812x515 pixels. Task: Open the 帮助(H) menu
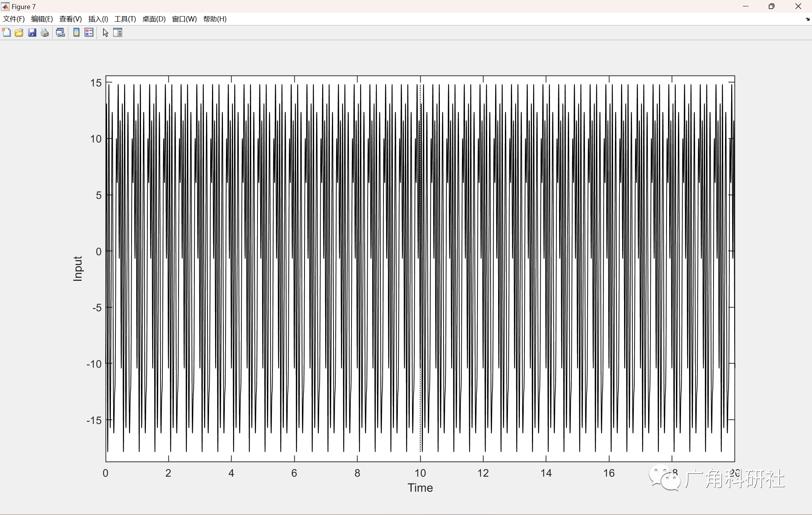(215, 19)
